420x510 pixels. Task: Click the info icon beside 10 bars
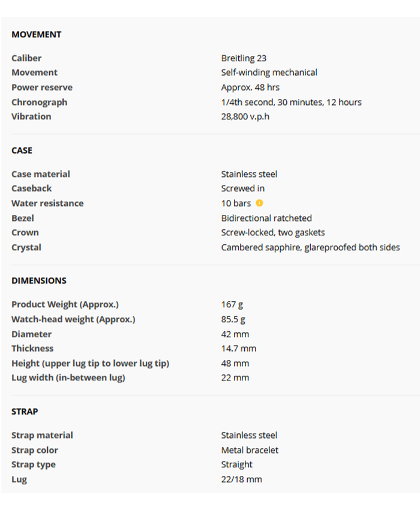[259, 203]
